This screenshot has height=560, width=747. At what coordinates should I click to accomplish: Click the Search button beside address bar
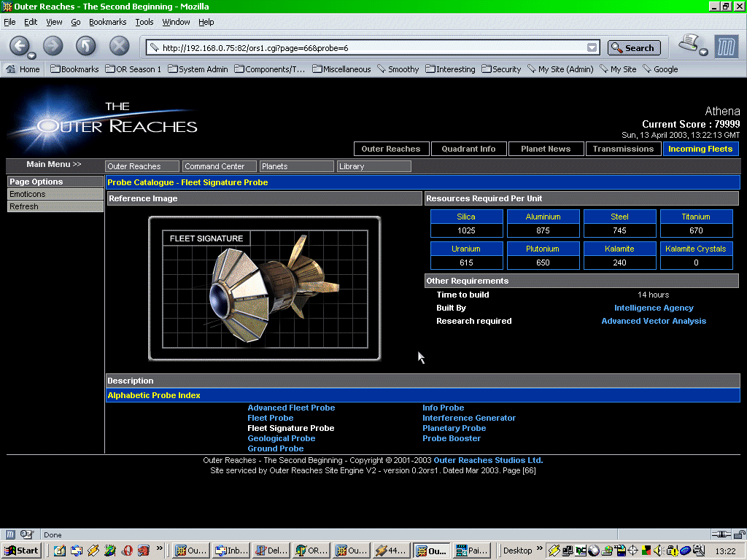633,48
